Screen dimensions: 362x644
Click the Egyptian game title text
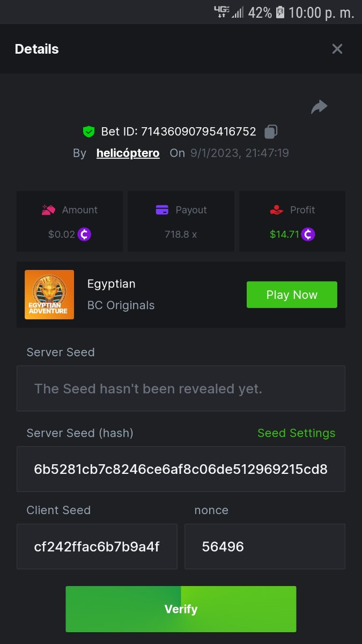pos(112,284)
